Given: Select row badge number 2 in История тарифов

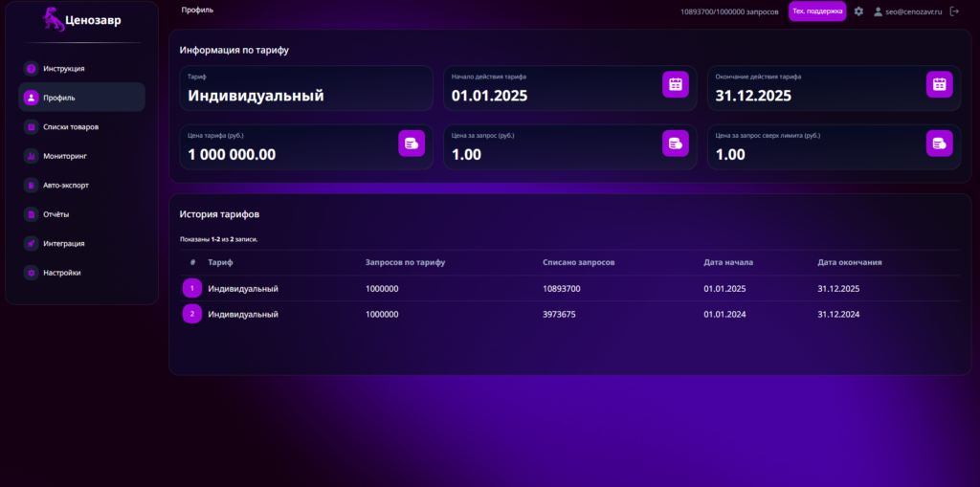Looking at the screenshot, I should click(191, 314).
